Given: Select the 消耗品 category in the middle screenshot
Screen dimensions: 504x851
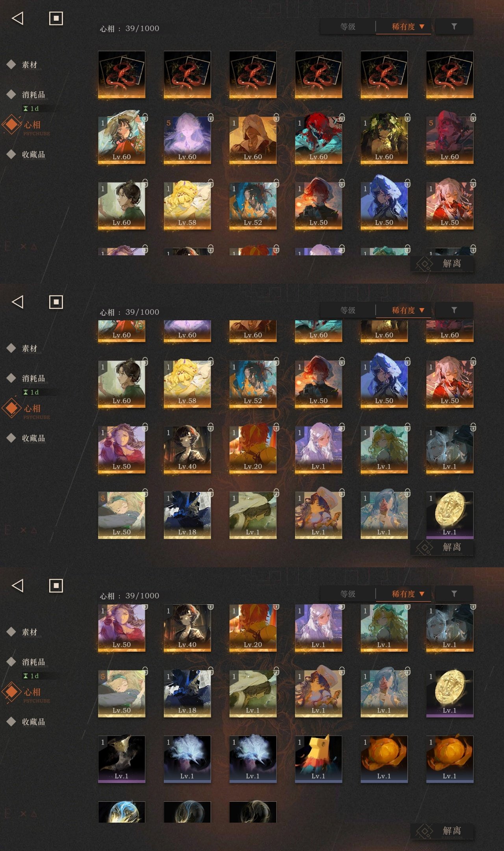Looking at the screenshot, I should coord(33,378).
